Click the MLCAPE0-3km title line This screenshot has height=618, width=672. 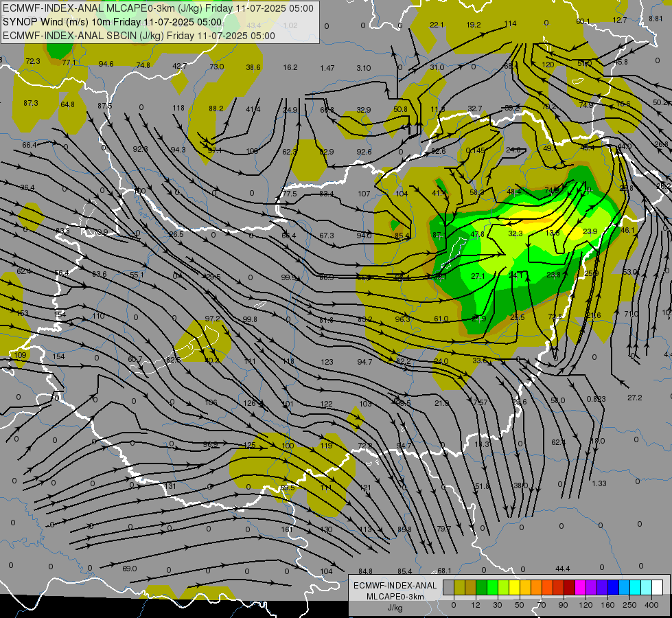158,8
